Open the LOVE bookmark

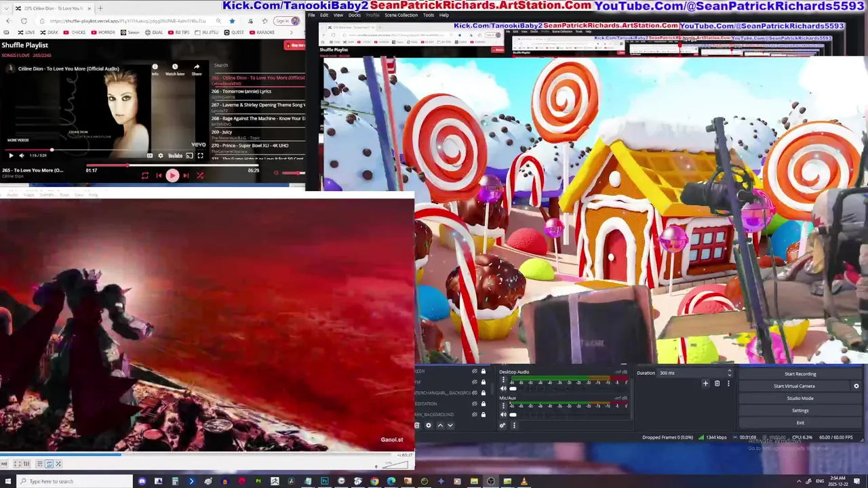tap(26, 33)
